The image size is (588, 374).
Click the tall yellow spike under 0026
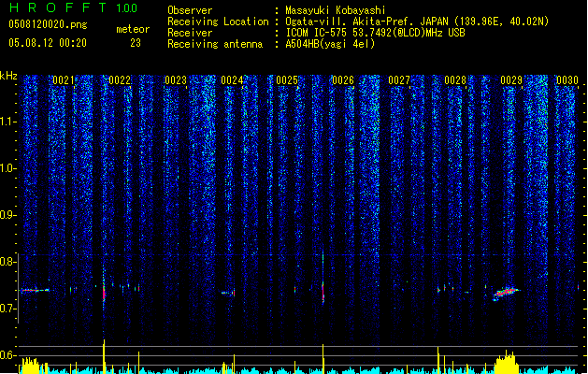[323, 359]
